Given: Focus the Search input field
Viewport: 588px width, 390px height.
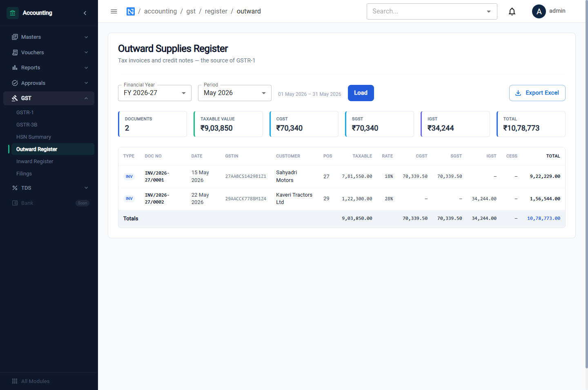Looking at the screenshot, I should (x=432, y=11).
